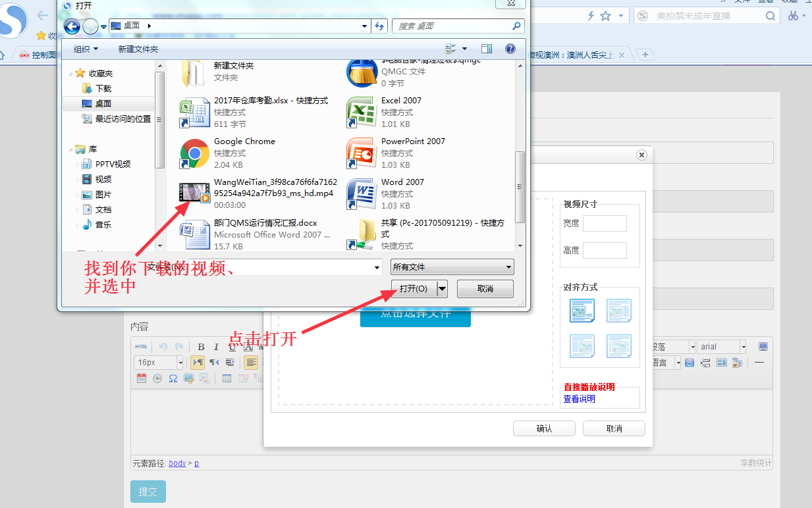Viewport: 812px width, 508px height.
Task: Choose the third video alignment option
Action: click(x=582, y=346)
